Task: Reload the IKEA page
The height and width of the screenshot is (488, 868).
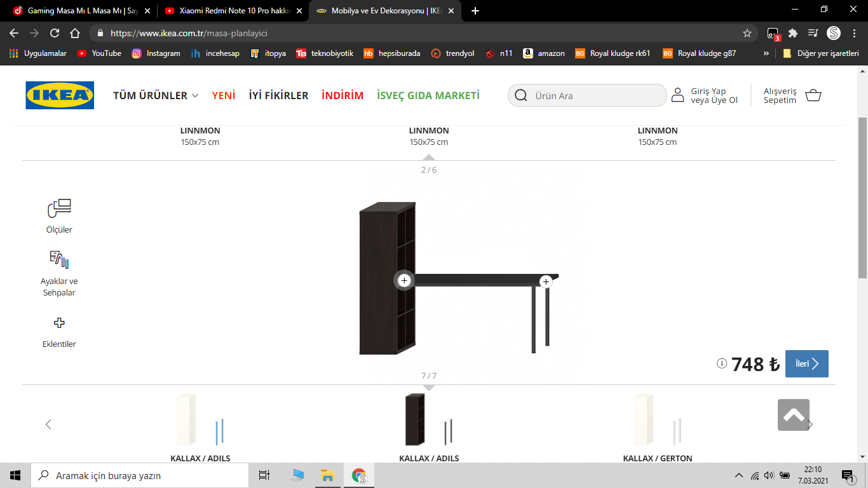Action: tap(55, 33)
